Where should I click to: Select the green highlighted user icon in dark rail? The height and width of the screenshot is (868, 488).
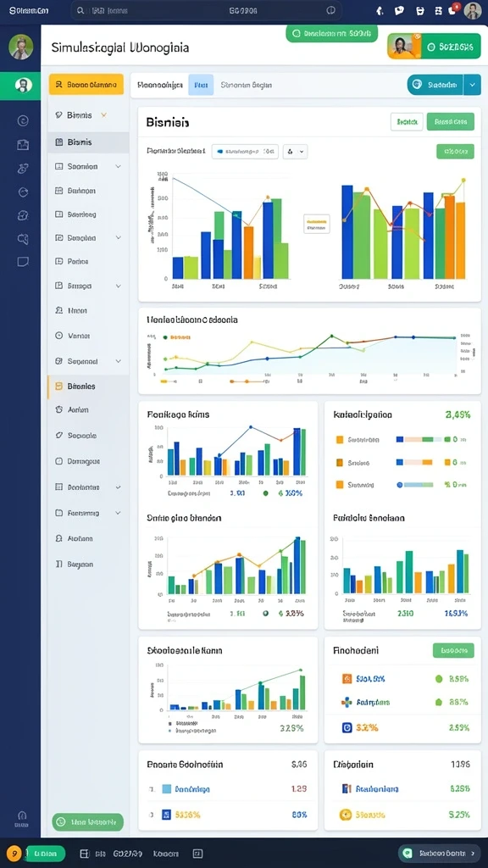23,86
